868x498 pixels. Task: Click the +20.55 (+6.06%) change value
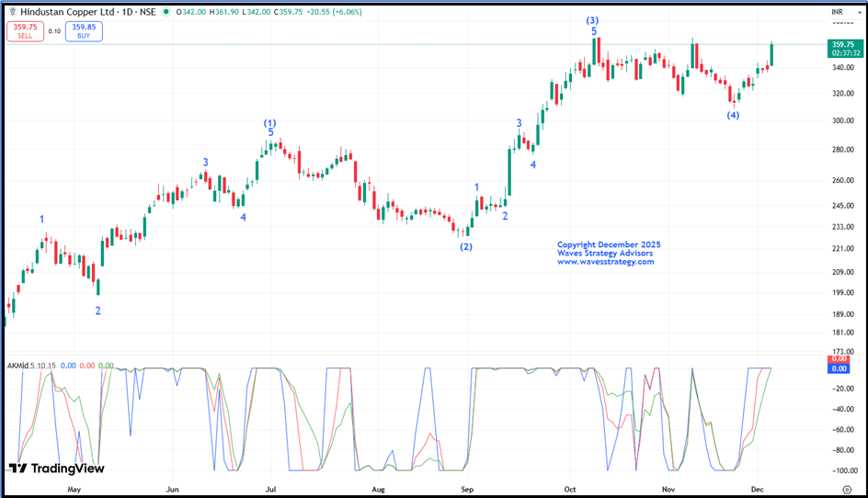pos(334,12)
